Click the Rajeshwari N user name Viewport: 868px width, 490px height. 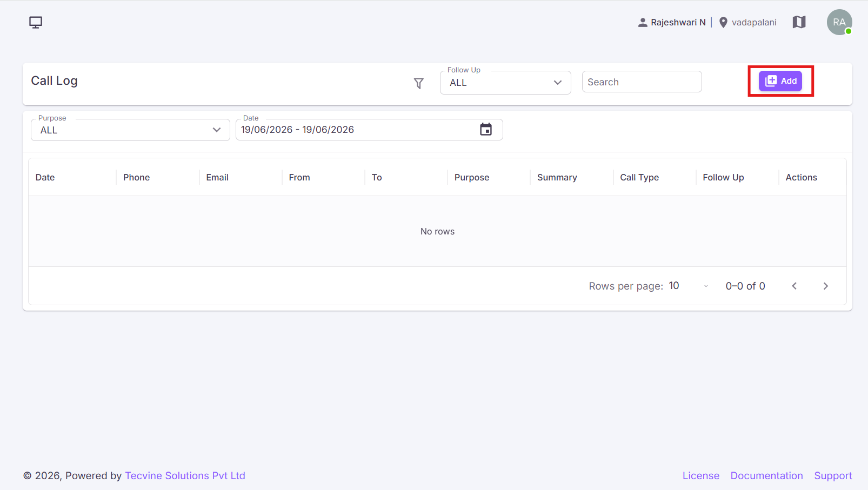click(678, 22)
